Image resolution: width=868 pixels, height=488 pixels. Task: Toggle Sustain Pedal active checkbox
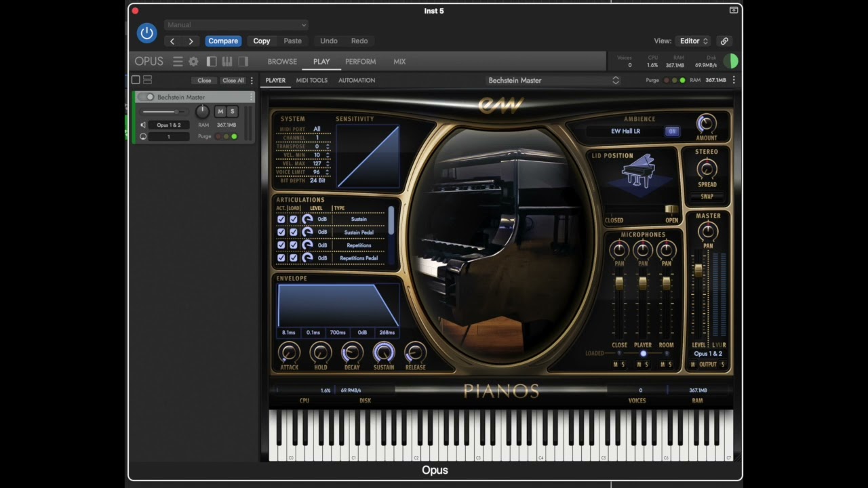pos(281,232)
